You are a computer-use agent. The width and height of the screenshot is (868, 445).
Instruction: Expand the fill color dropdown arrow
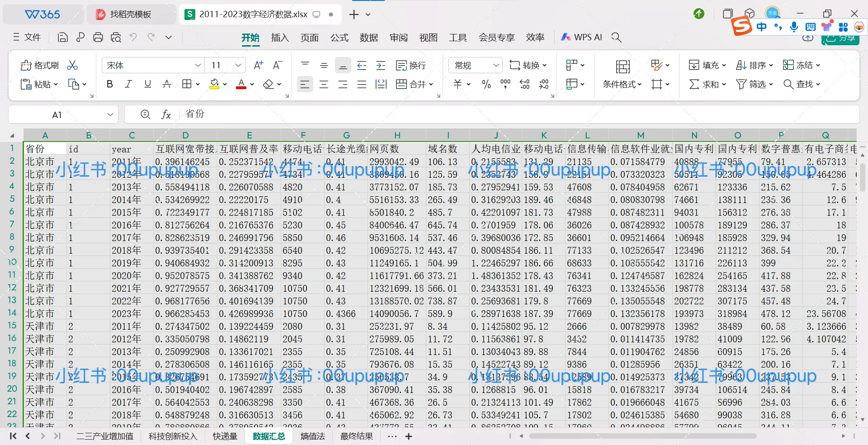coord(225,84)
